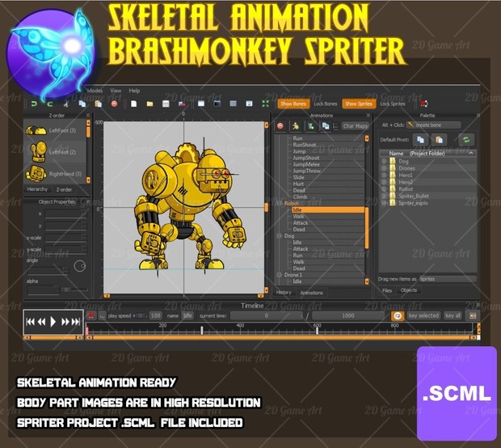
Task: Click copy default pivot icon in Palette
Action: tap(420, 140)
